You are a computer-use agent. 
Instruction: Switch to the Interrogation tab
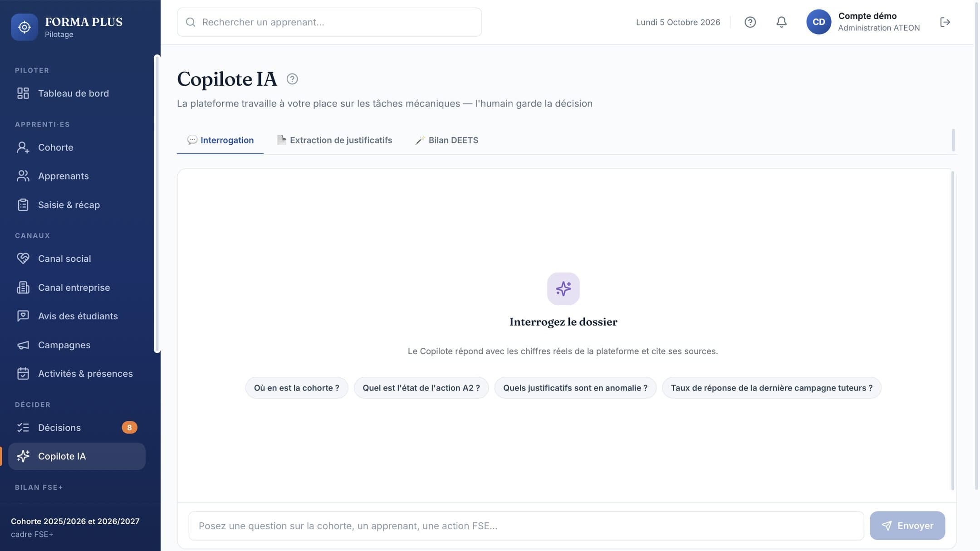click(220, 140)
